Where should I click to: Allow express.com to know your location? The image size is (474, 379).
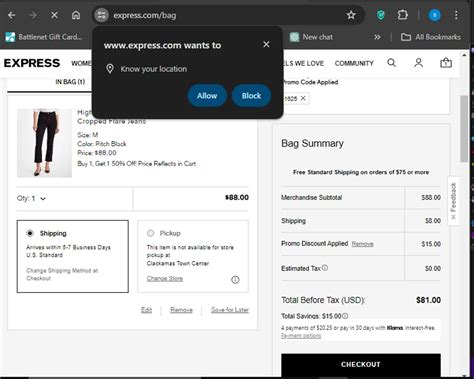click(207, 96)
